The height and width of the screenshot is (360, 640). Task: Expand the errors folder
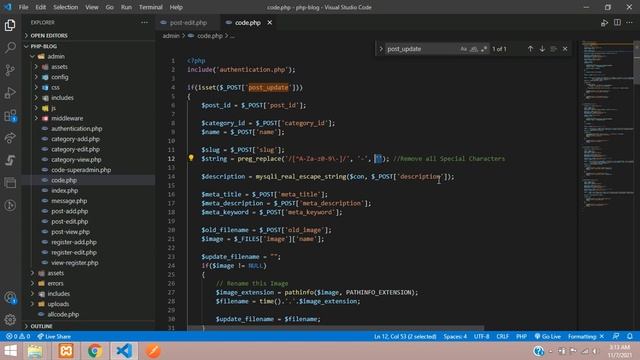pyautogui.click(x=89, y=283)
